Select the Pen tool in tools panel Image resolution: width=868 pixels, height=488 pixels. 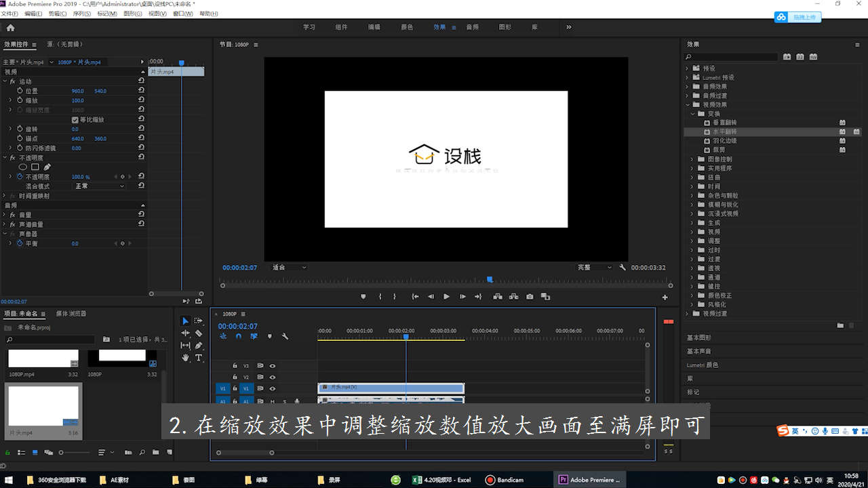199,345
